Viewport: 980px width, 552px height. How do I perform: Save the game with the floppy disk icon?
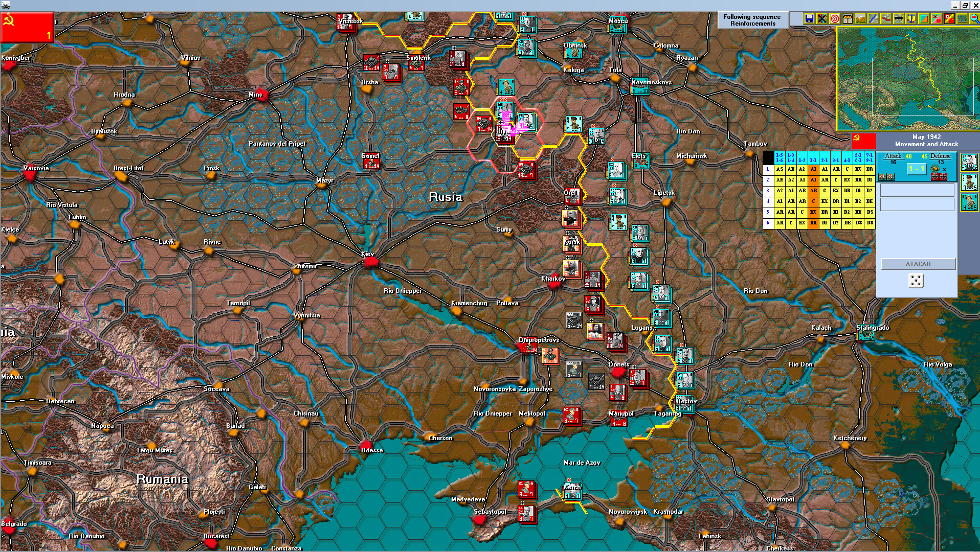point(809,19)
